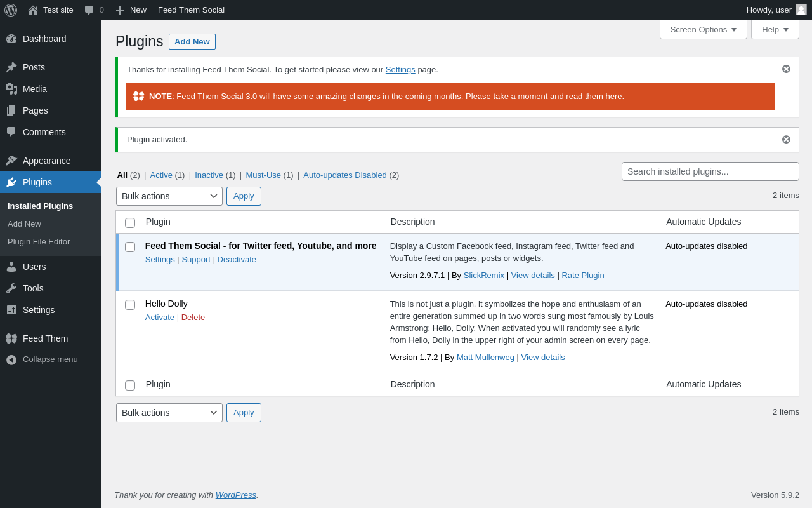The height and width of the screenshot is (508, 812).
Task: Click the comments bubble icon in admin bar
Action: pos(89,10)
